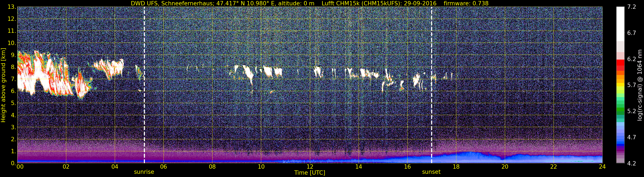The height and width of the screenshot is (177, 644).
Task: Click the colorbar tick value '4.7'
Action: pos(632,137)
